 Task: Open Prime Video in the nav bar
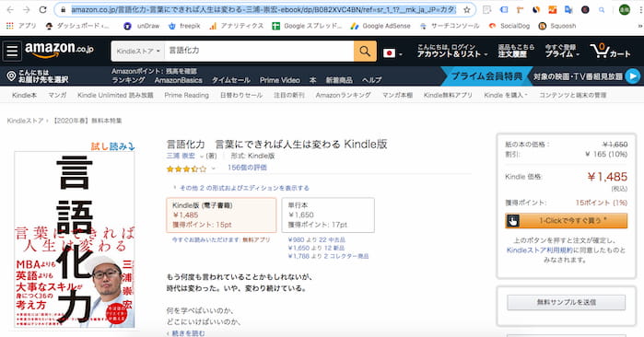[x=280, y=80]
